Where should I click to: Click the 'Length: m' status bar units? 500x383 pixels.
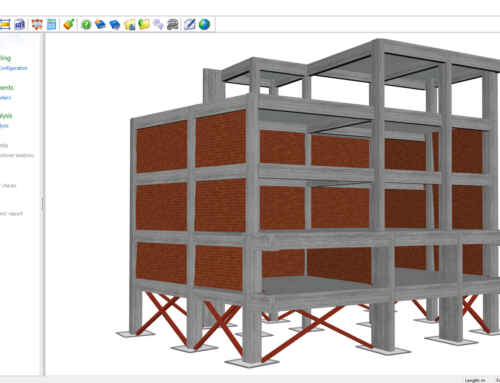475,380
